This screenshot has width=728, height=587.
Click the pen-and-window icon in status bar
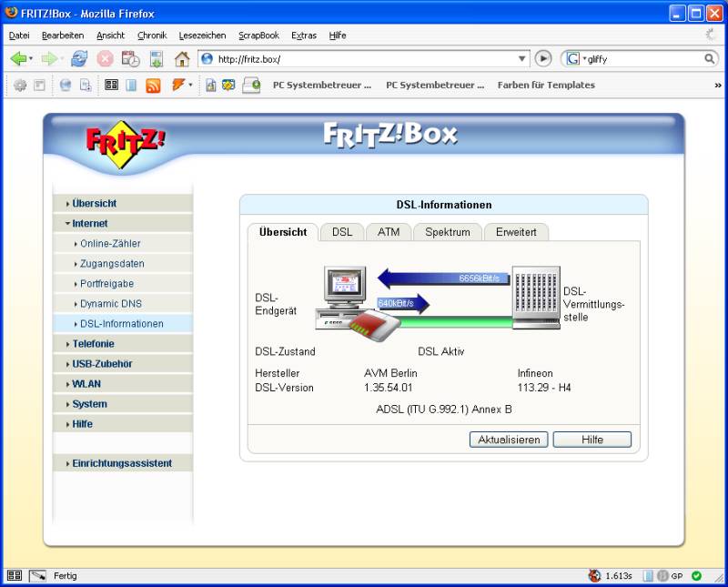pos(37,576)
